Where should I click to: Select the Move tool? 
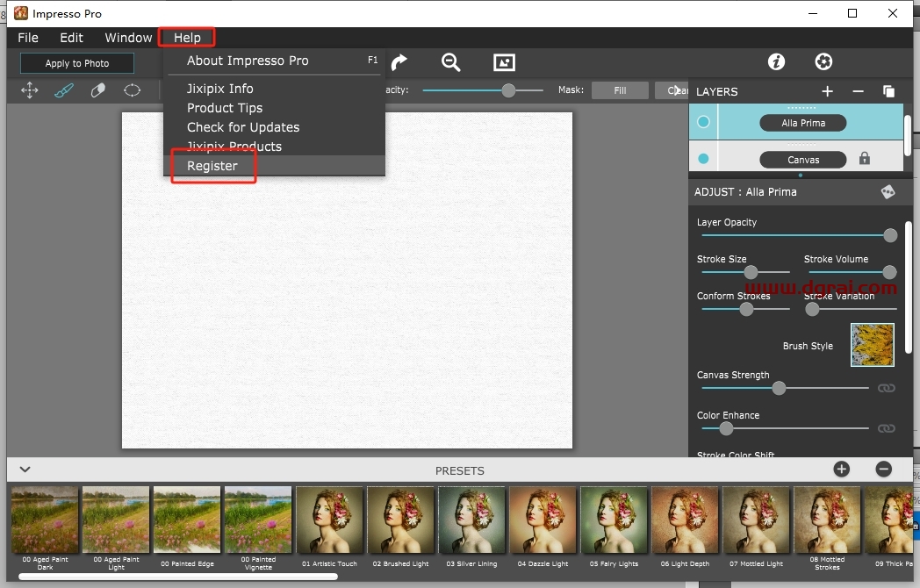click(29, 90)
